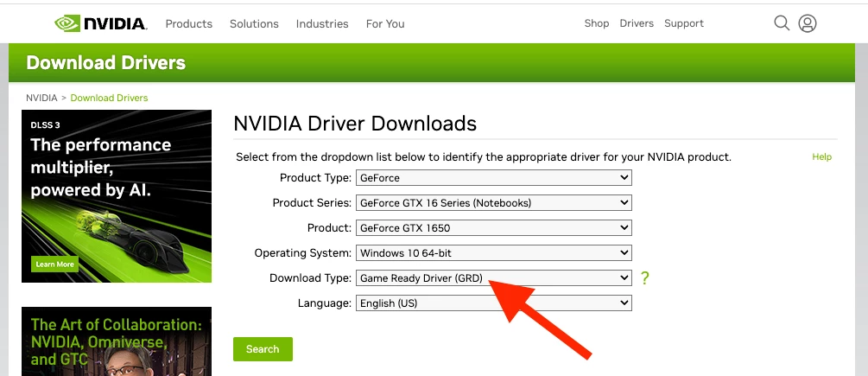
Task: Click the Operating System label
Action: pyautogui.click(x=303, y=253)
